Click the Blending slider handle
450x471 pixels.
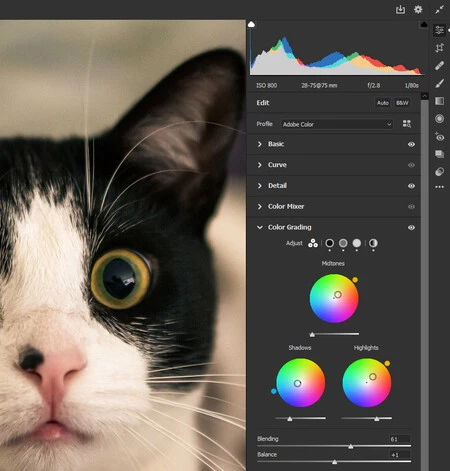[351, 446]
